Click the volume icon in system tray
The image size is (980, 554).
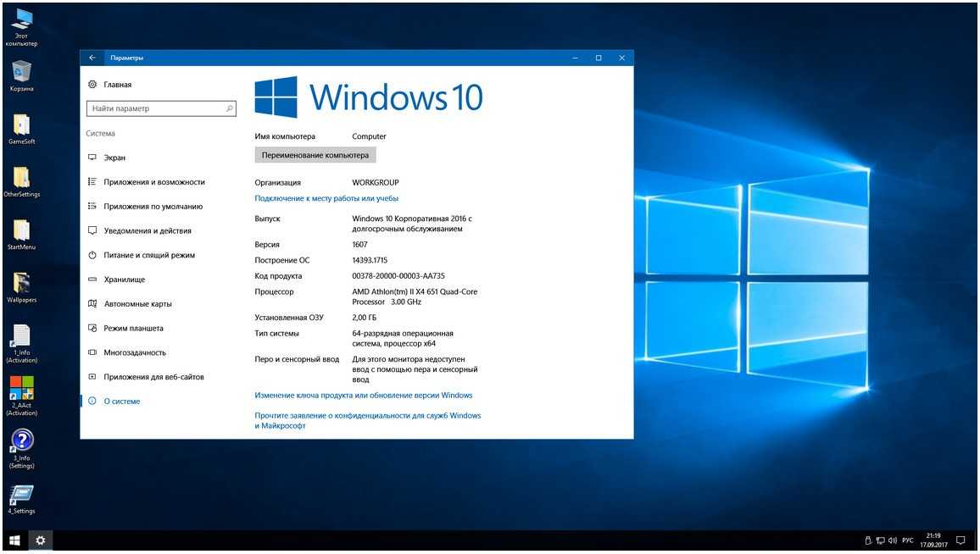tap(893, 541)
